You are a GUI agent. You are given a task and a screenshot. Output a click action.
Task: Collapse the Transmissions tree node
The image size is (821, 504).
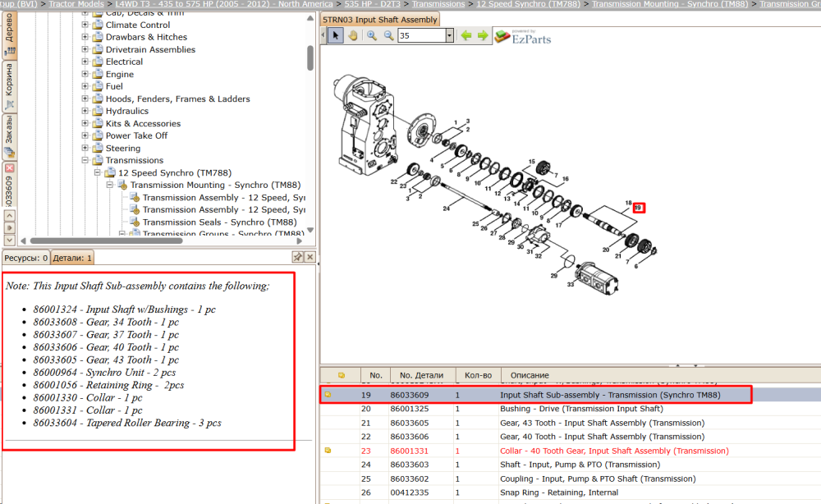(x=85, y=160)
